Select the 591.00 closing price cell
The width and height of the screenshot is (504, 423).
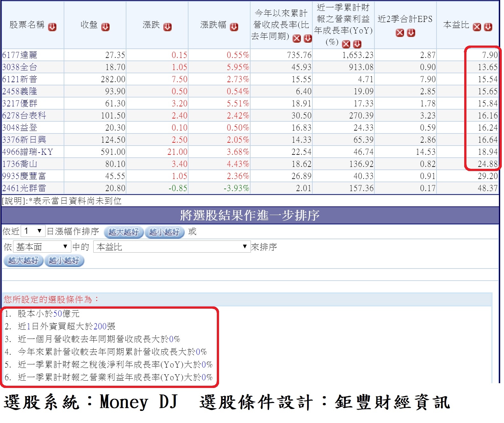tap(95, 152)
